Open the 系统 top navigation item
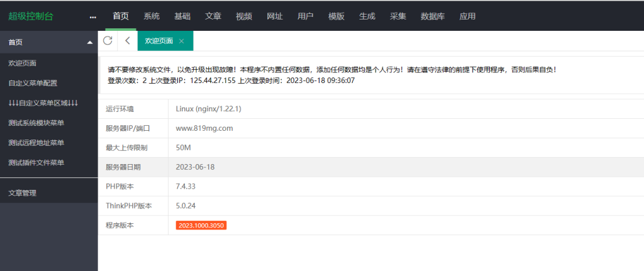The height and width of the screenshot is (271, 644). pos(152,16)
